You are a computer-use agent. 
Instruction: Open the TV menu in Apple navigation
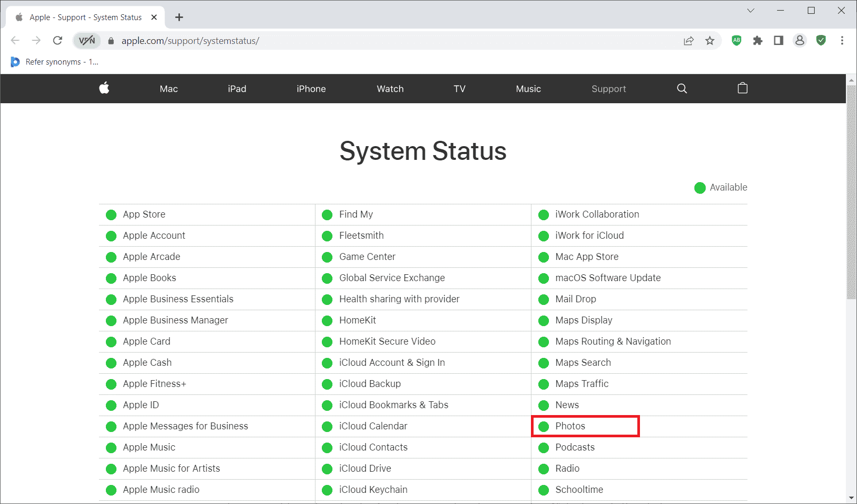point(459,89)
